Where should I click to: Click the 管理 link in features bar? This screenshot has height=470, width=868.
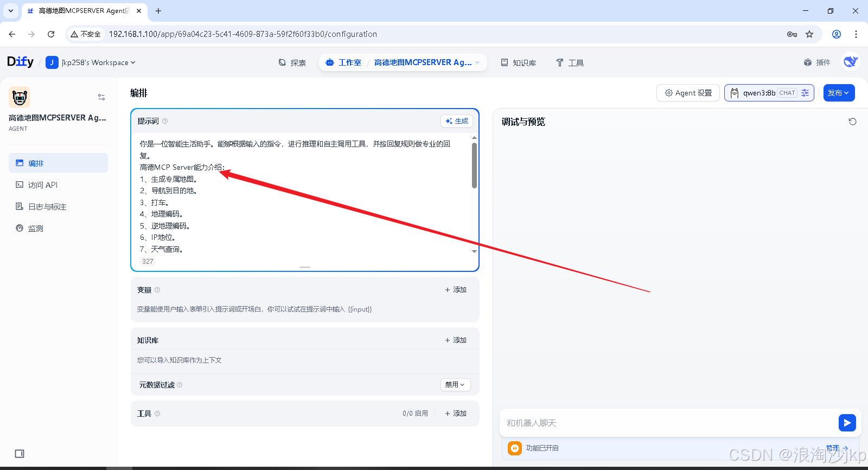tap(837, 448)
